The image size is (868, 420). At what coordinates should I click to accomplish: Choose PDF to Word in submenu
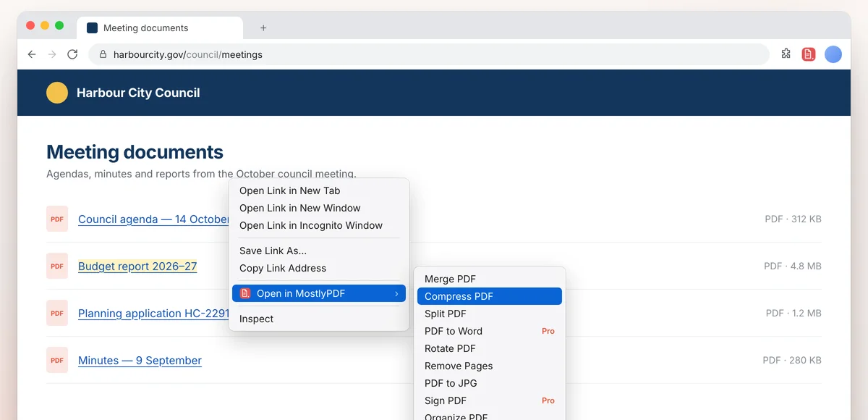pyautogui.click(x=490, y=331)
